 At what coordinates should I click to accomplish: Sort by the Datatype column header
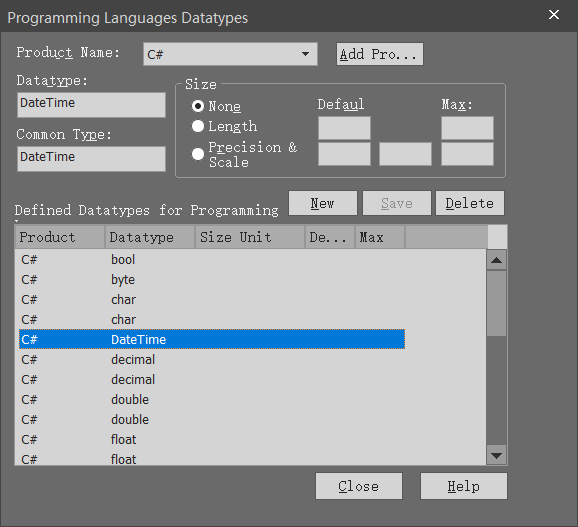point(150,237)
